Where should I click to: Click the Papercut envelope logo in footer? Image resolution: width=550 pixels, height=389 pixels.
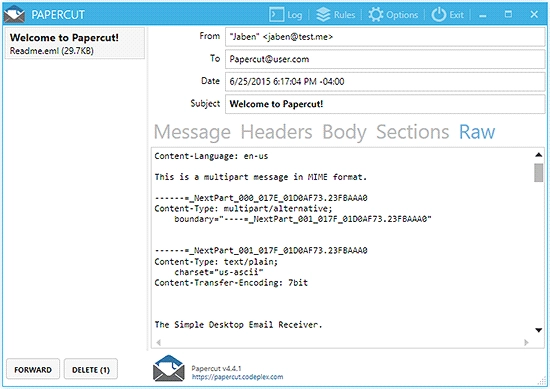[x=169, y=368]
